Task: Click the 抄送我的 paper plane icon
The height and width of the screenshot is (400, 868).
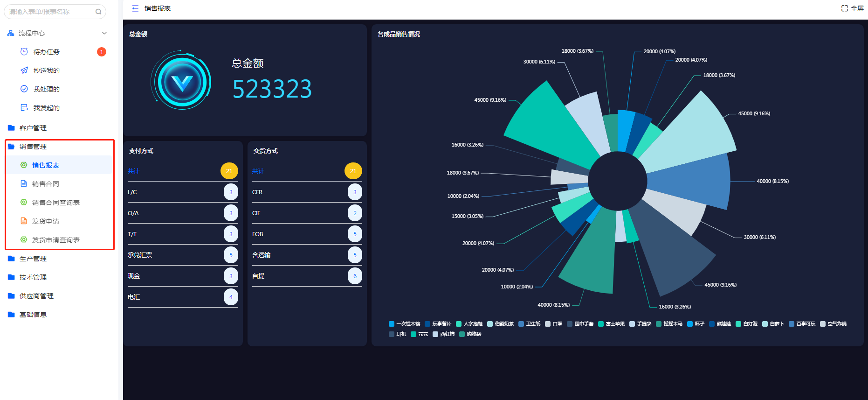Action: [24, 70]
